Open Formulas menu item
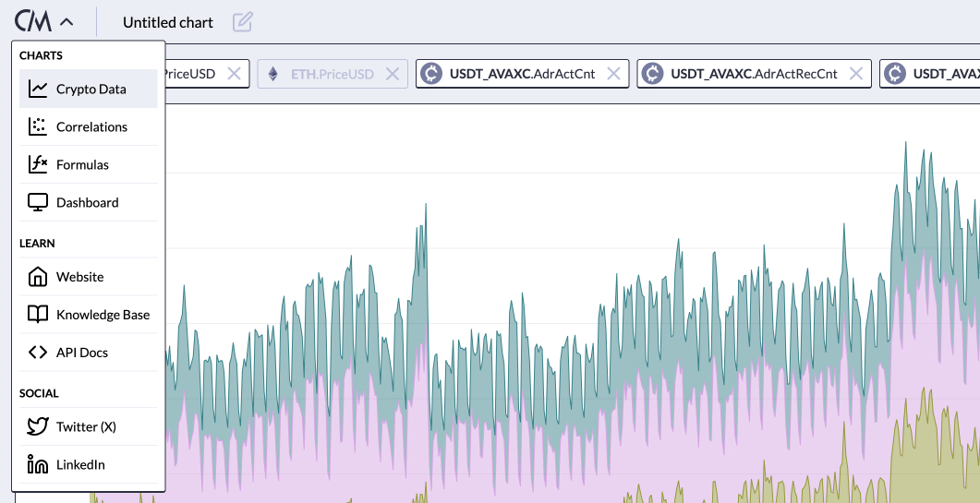 pyautogui.click(x=88, y=164)
